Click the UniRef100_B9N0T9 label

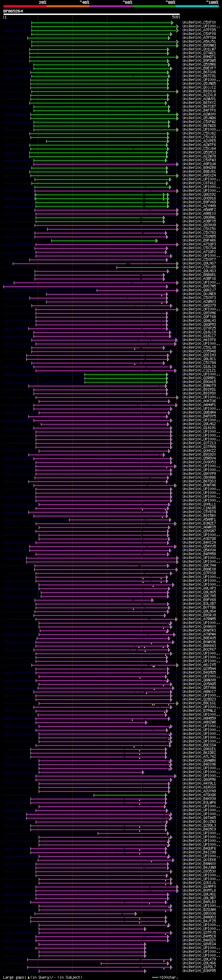coord(199,386)
